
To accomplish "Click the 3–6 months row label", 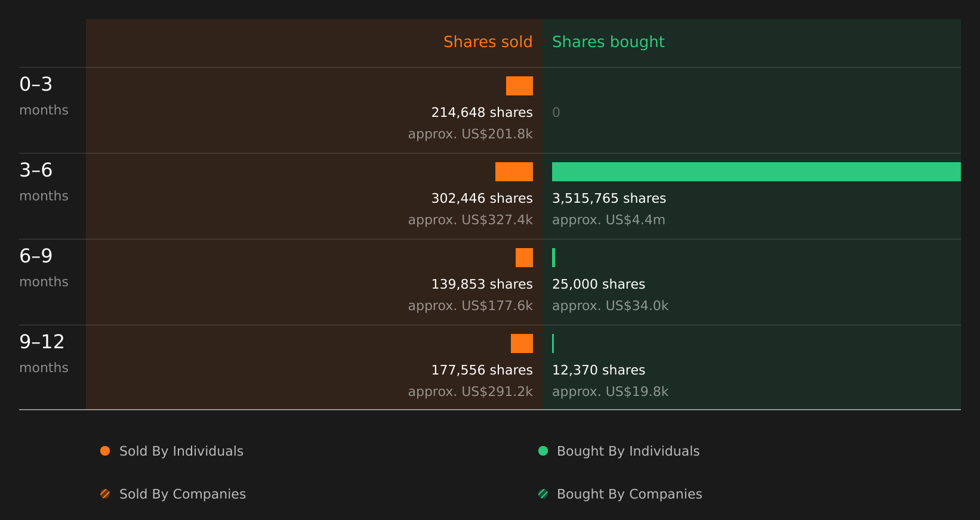I will coord(44,182).
